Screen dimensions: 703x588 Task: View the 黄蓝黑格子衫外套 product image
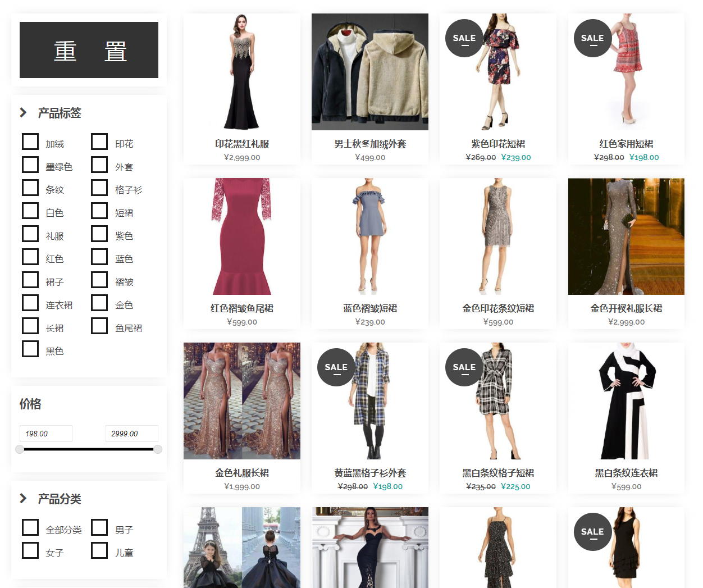click(370, 401)
